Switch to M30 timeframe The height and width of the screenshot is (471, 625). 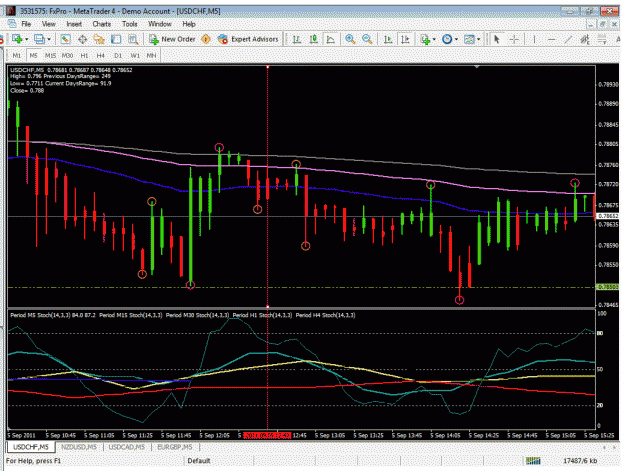(67, 55)
